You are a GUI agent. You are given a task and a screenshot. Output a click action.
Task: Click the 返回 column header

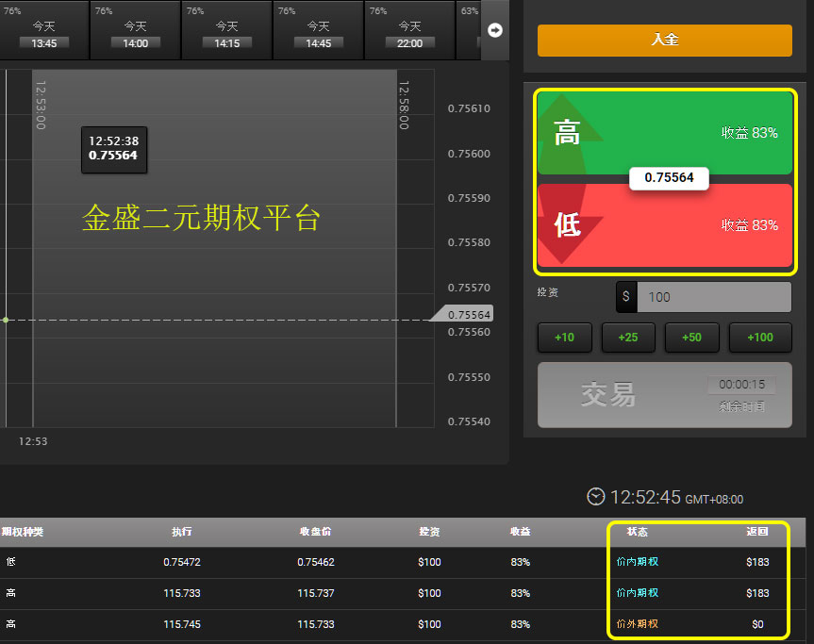pos(757,532)
